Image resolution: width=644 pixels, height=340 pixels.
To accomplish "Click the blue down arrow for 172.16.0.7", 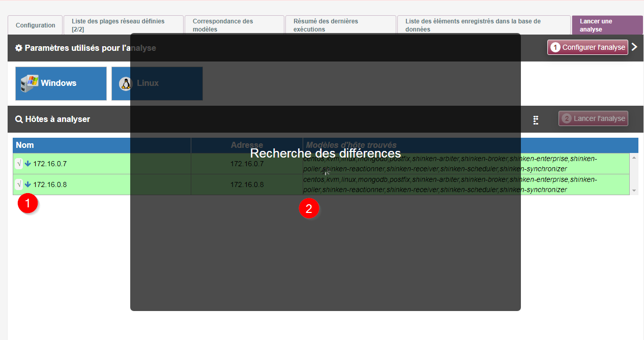I will [x=28, y=164].
